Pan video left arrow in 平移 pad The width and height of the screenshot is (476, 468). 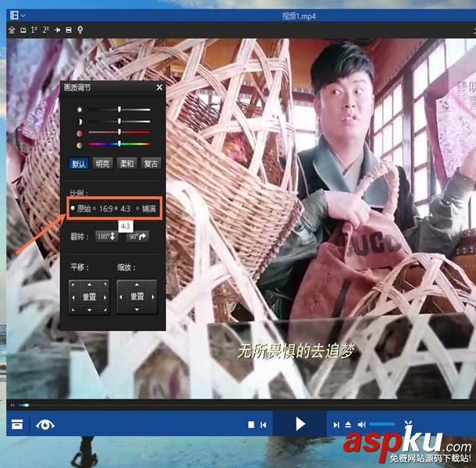73,297
